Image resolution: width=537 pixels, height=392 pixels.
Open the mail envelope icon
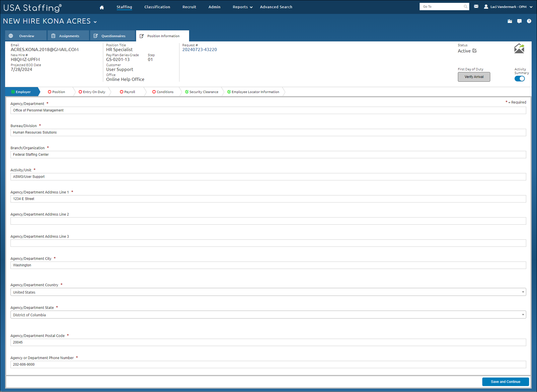click(x=476, y=6)
